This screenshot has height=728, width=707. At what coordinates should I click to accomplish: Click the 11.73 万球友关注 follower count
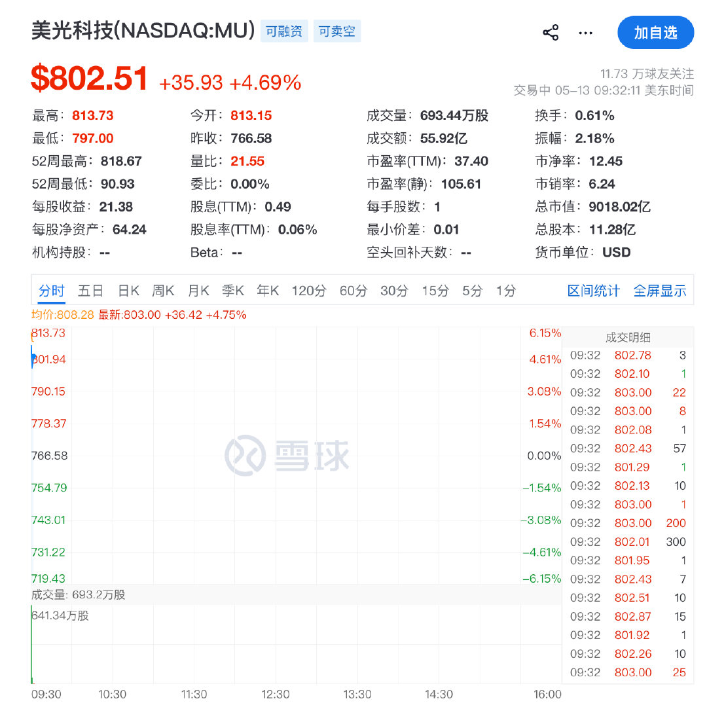pos(647,74)
